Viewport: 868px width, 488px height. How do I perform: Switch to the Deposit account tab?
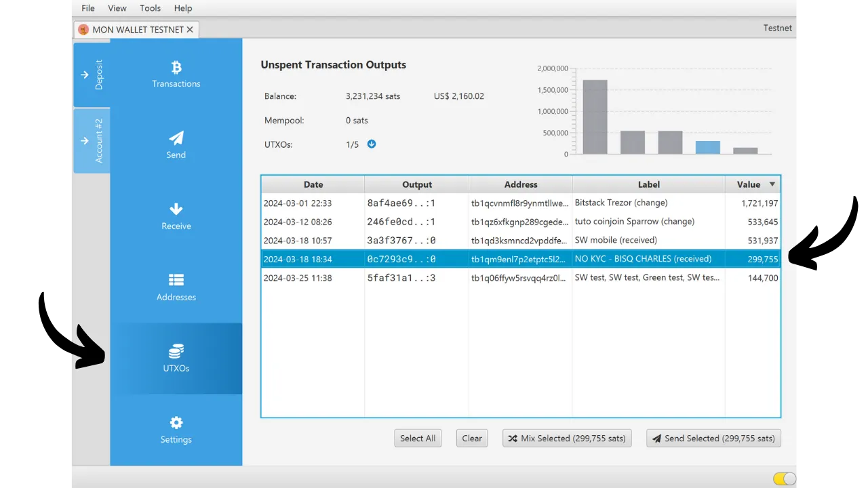point(92,75)
